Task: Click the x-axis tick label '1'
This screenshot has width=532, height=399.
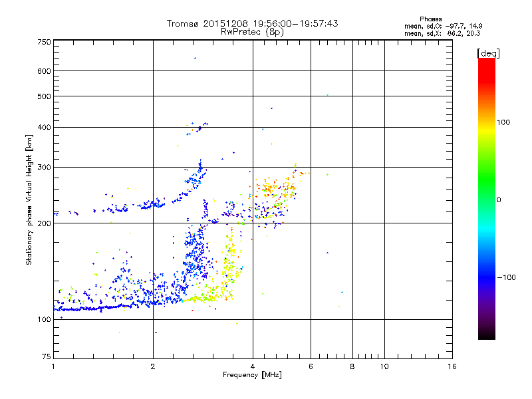Action: [53, 367]
